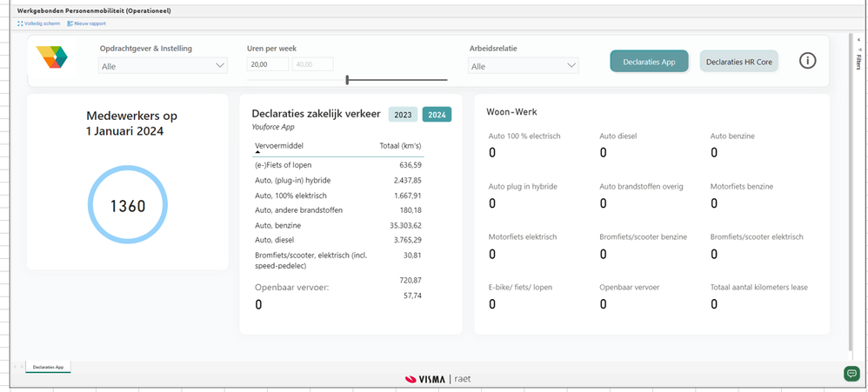Click the value 35.303,62
Screen dimensions: 868x392
406,225
